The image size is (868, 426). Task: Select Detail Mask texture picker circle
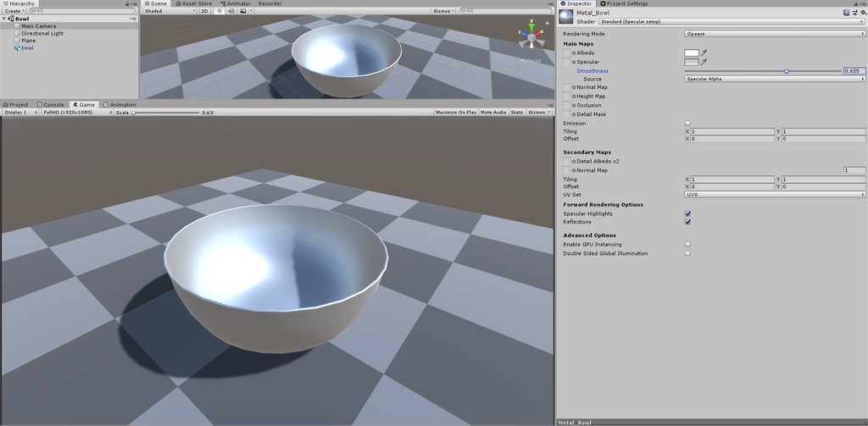[574, 114]
